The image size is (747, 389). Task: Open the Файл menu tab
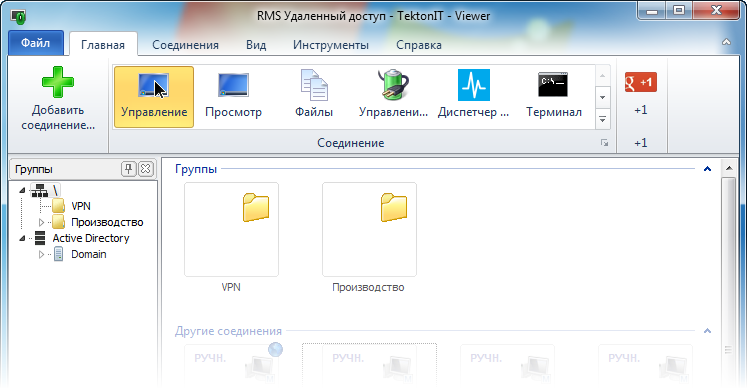36,43
